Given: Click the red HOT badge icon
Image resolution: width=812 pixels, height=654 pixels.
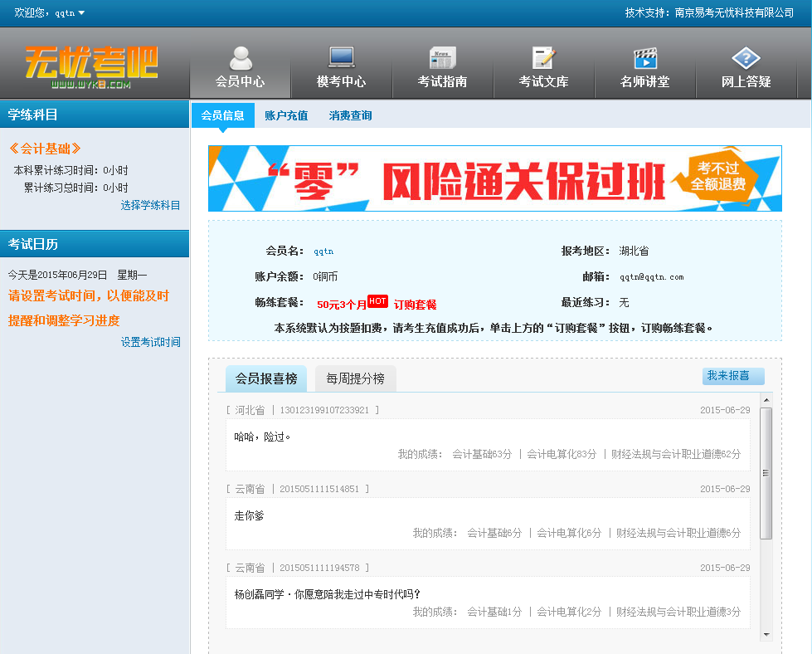Looking at the screenshot, I should (377, 301).
